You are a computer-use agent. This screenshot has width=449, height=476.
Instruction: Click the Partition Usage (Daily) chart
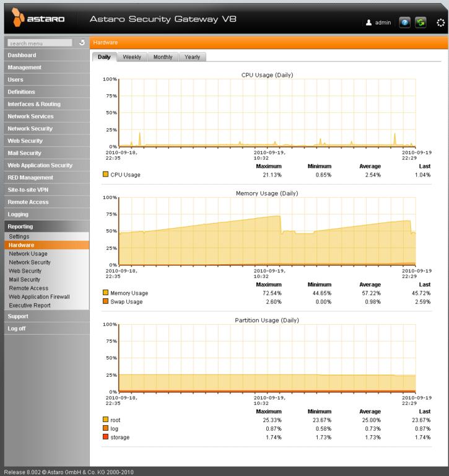[267, 358]
